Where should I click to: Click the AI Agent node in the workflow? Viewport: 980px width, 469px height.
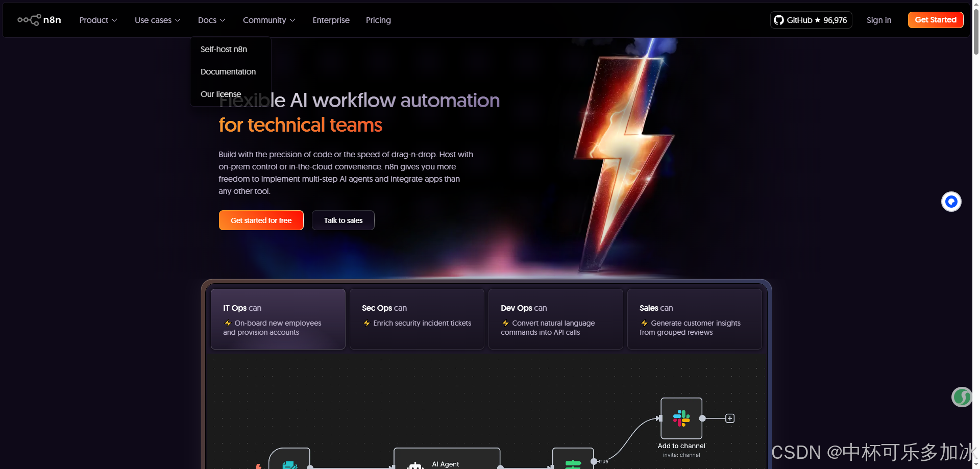[x=447, y=459]
